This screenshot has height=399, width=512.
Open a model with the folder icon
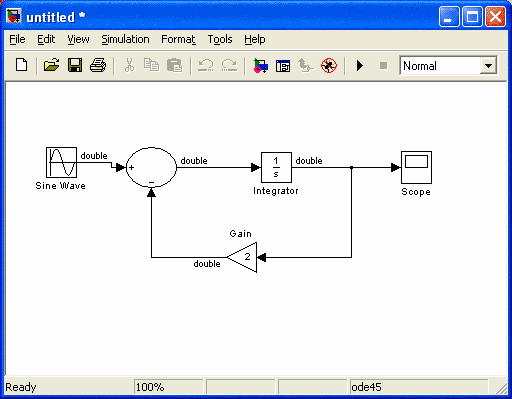click(51, 65)
